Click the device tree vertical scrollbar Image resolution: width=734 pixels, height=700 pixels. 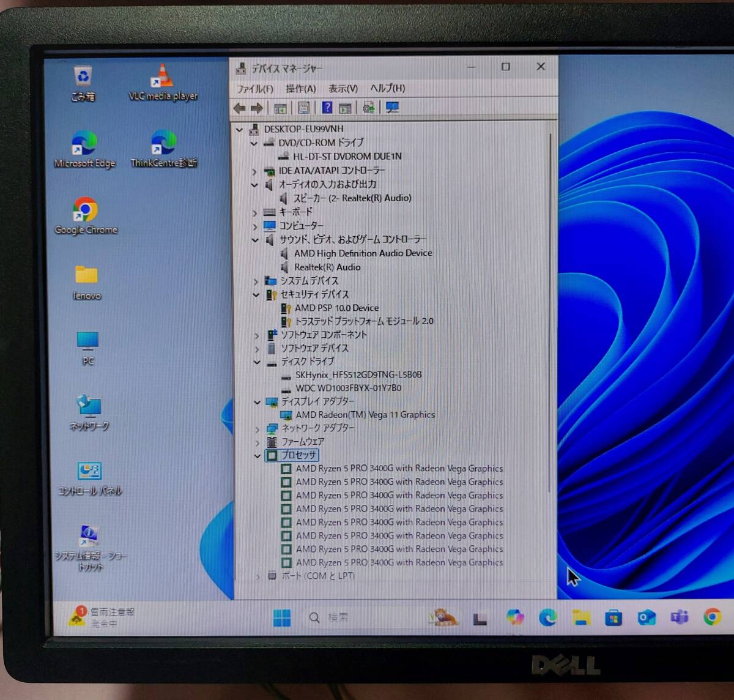pos(552,306)
